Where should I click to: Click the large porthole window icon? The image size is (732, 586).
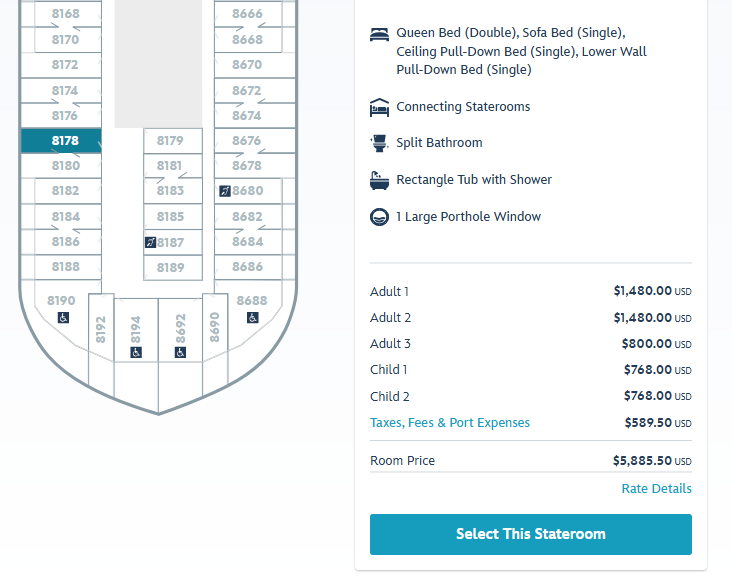379,217
